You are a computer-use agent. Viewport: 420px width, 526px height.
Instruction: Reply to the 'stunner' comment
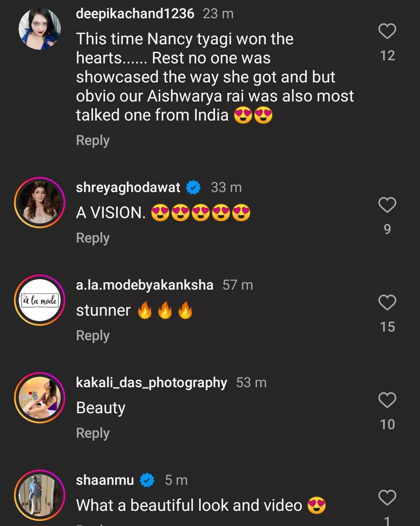click(93, 336)
